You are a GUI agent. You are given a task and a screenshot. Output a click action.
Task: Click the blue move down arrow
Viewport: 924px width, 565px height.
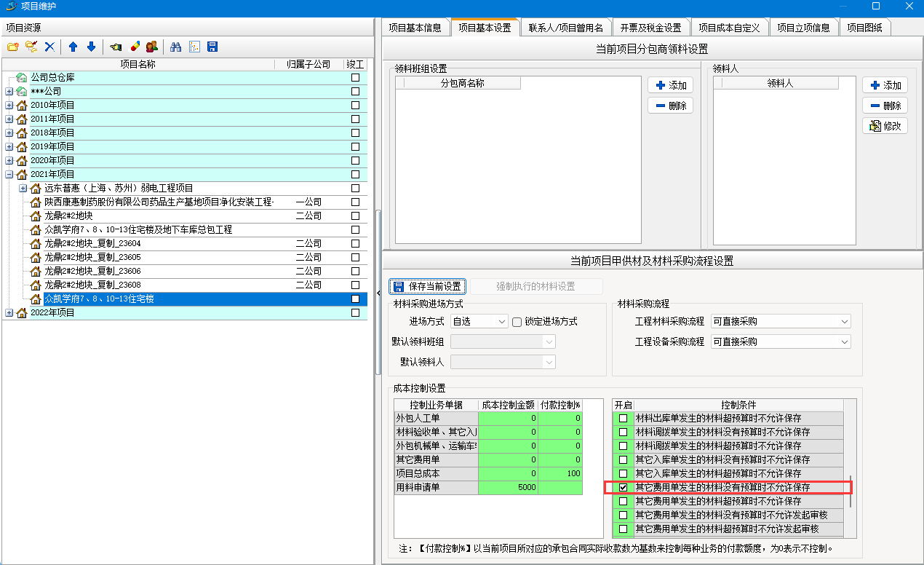(x=91, y=47)
